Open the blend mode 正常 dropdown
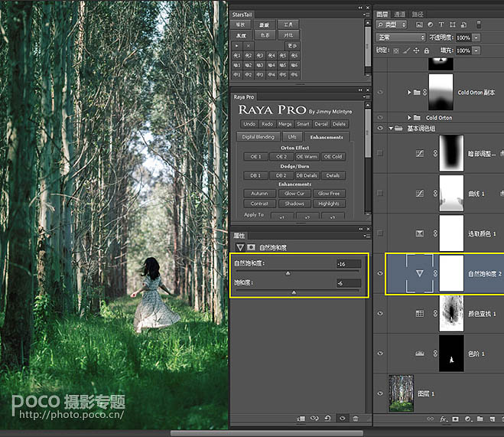 (x=401, y=38)
